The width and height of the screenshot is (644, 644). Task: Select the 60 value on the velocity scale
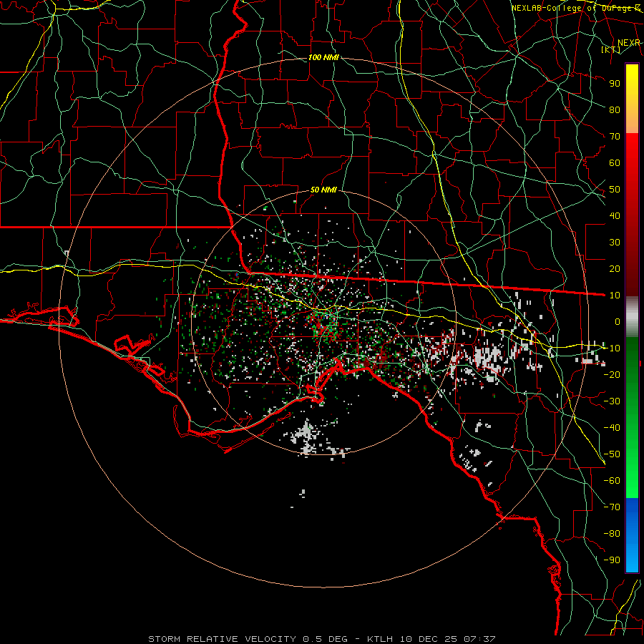pos(615,162)
